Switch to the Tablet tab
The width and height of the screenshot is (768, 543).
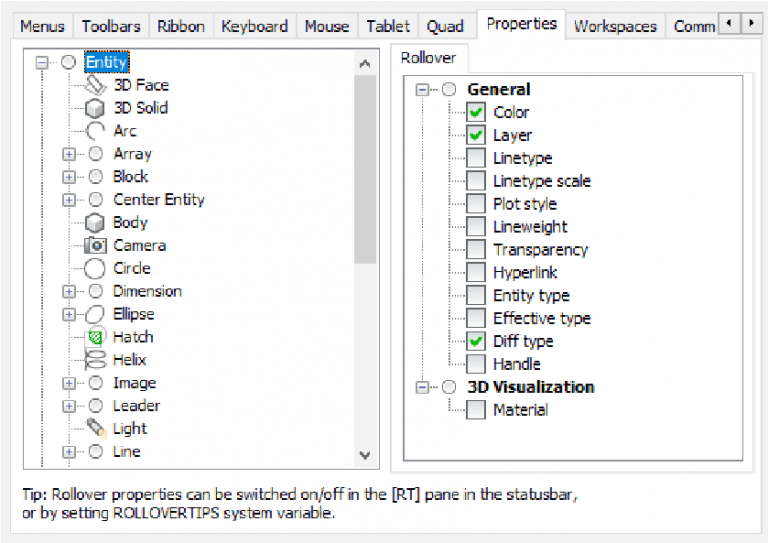[388, 26]
